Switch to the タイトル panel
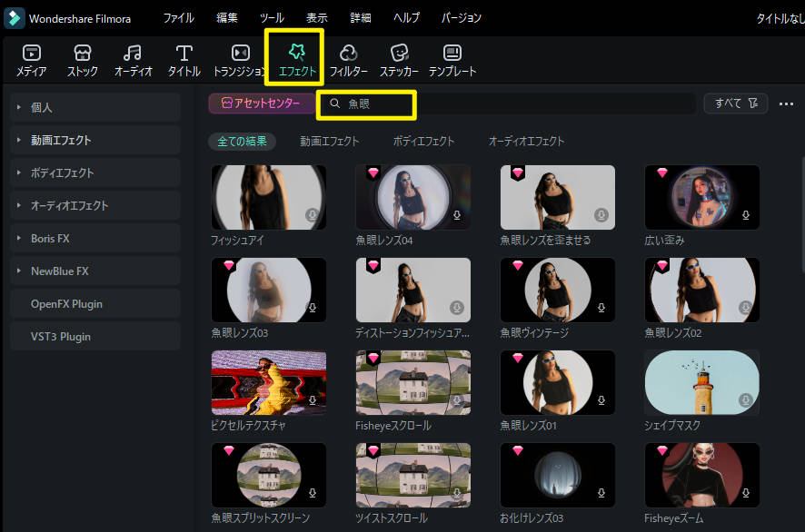805x532 pixels. [x=183, y=59]
